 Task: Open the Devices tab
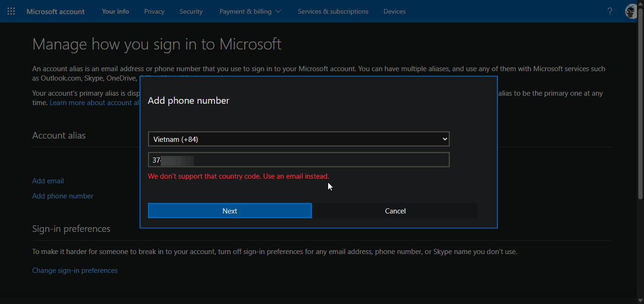click(395, 11)
